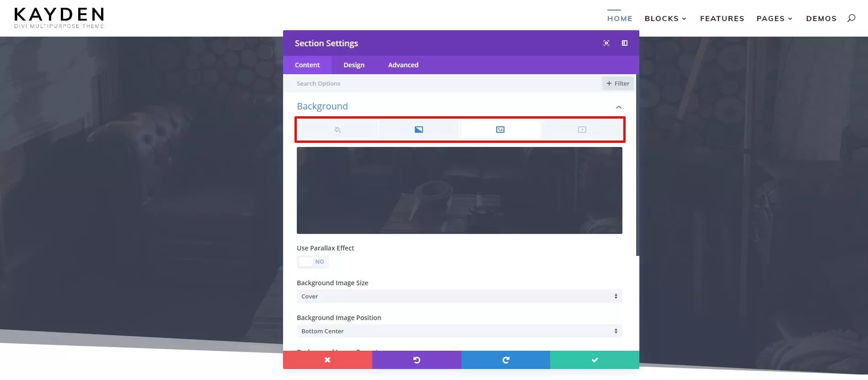Select the background image tab icon

[500, 130]
